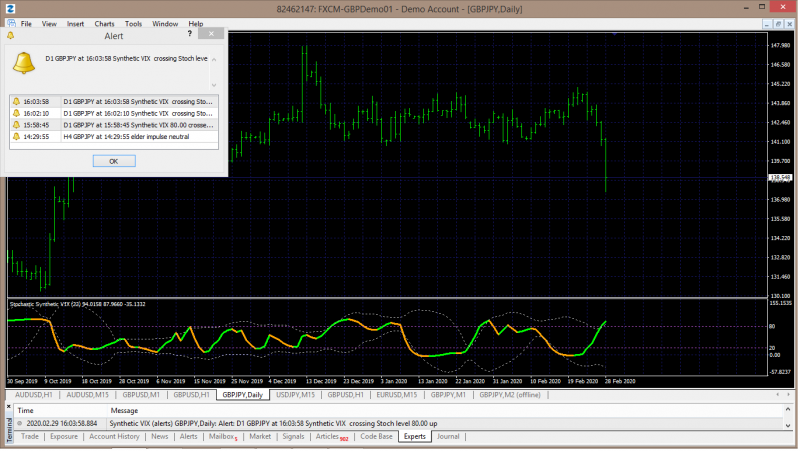The height and width of the screenshot is (451, 800).
Task: Restore the inner chart window size
Action: 777,22
